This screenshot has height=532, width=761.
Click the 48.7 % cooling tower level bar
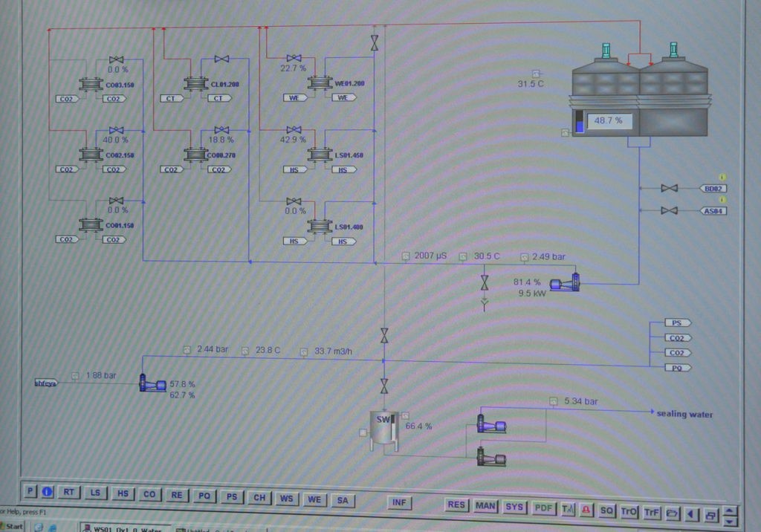pyautogui.click(x=580, y=121)
